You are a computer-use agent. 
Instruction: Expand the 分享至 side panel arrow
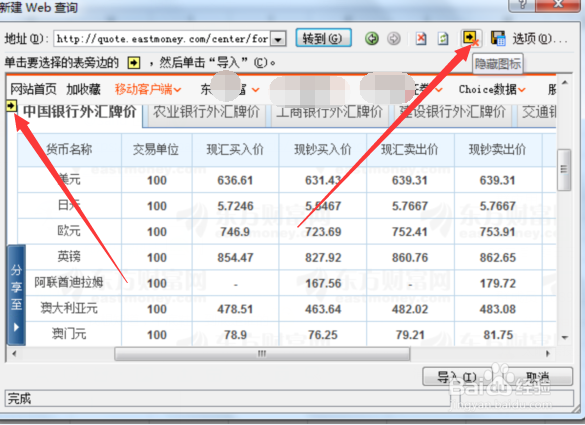tap(16, 327)
